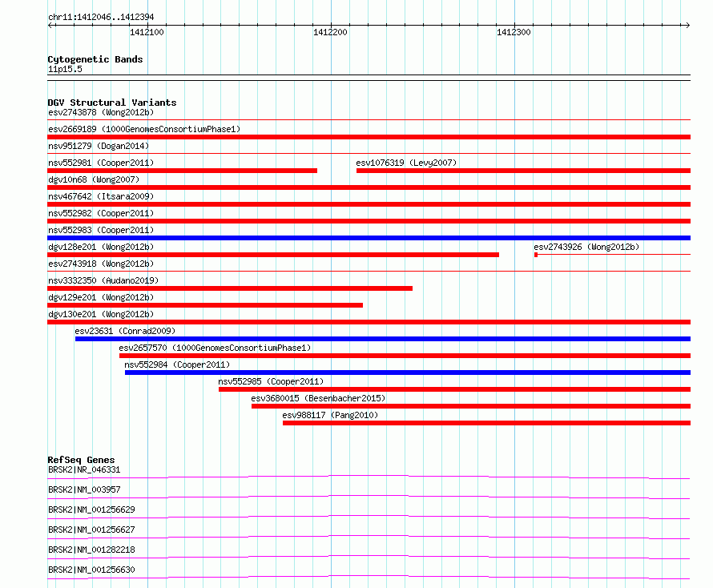Click the red bar under nsv3332350

(x=230, y=288)
